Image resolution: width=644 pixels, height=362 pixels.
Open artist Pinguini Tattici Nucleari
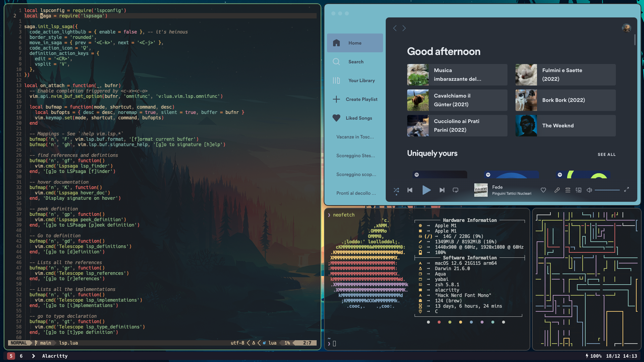[x=512, y=194]
